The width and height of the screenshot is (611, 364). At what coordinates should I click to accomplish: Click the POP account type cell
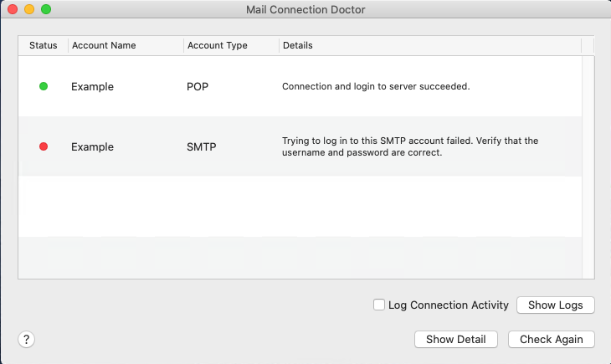(198, 86)
